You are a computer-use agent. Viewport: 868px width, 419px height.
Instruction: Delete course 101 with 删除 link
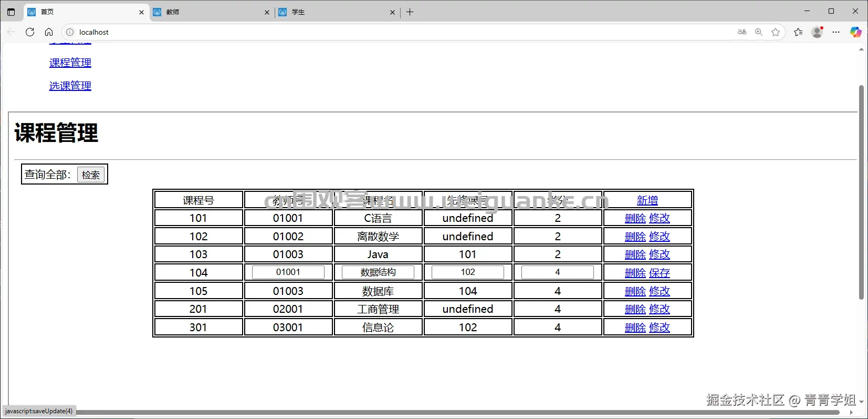point(635,218)
